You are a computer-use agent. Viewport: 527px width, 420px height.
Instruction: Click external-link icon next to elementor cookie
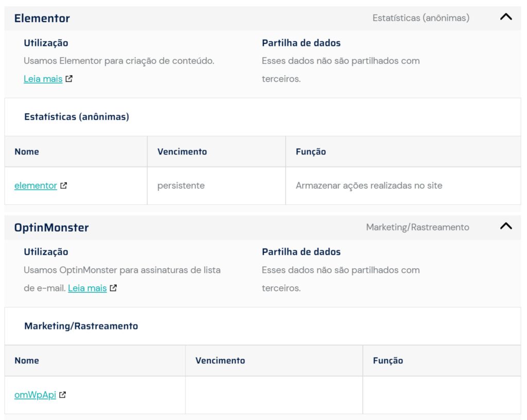pyautogui.click(x=63, y=186)
